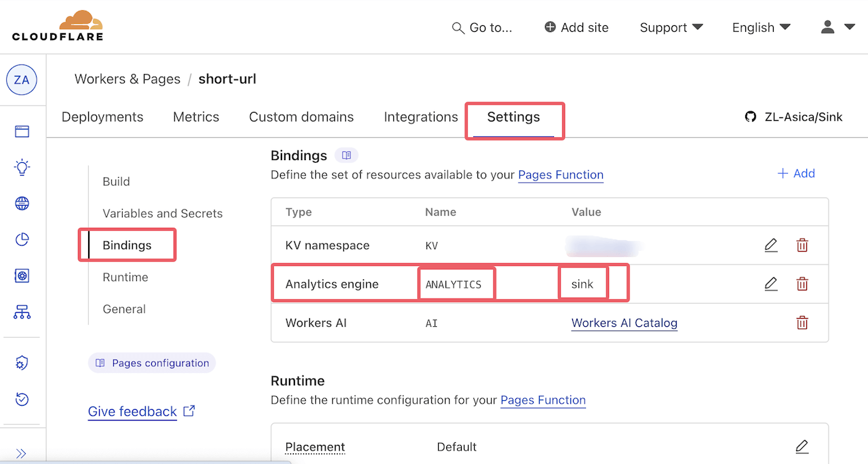This screenshot has width=868, height=464.
Task: Open the Give feedback link
Action: 142,412
